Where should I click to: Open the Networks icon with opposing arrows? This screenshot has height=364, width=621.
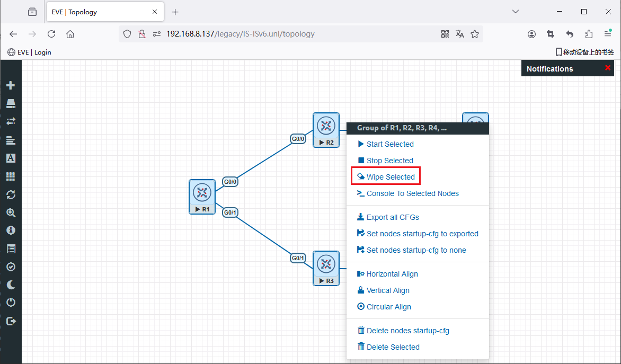click(x=11, y=121)
